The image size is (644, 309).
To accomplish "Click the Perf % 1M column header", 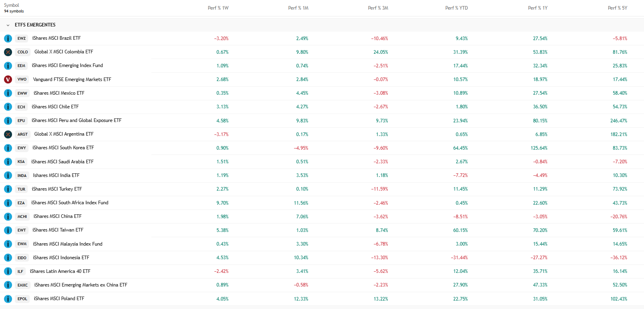I will pyautogui.click(x=298, y=8).
